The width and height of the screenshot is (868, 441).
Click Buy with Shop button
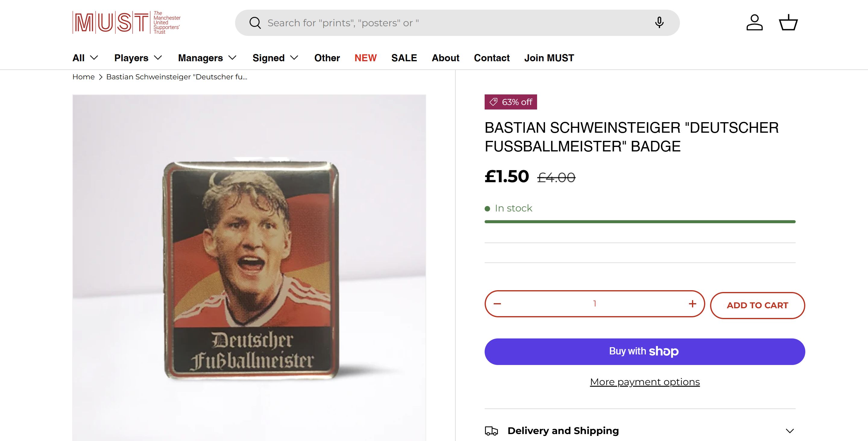click(645, 352)
